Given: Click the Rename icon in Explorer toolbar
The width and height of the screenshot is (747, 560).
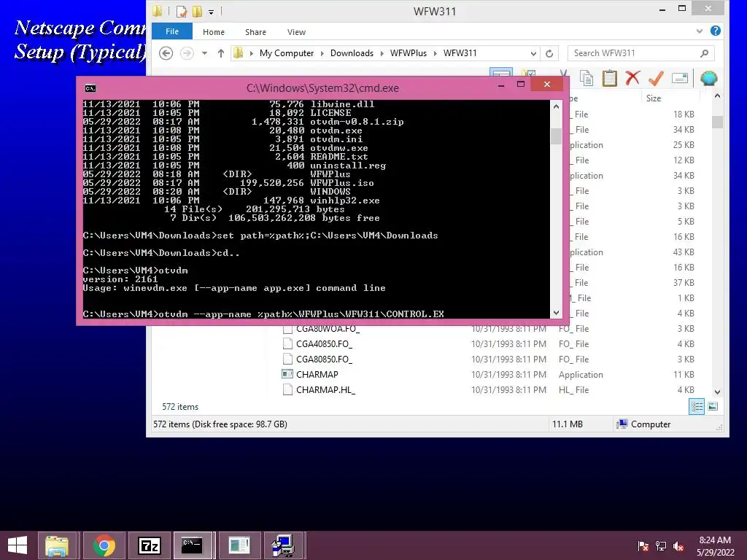Looking at the screenshot, I should [680, 78].
